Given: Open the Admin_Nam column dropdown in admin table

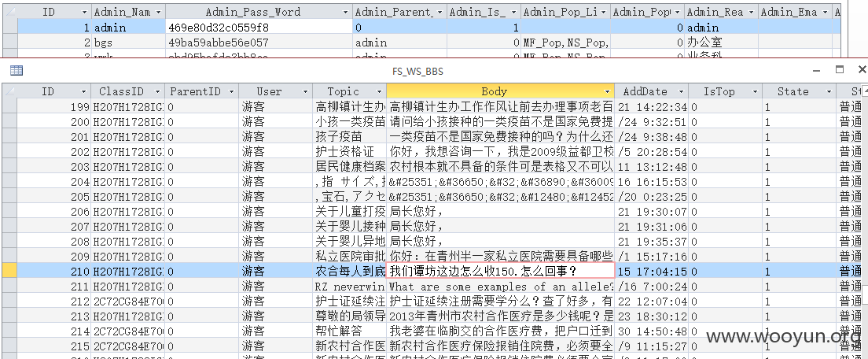Looking at the screenshot, I should pos(158,12).
